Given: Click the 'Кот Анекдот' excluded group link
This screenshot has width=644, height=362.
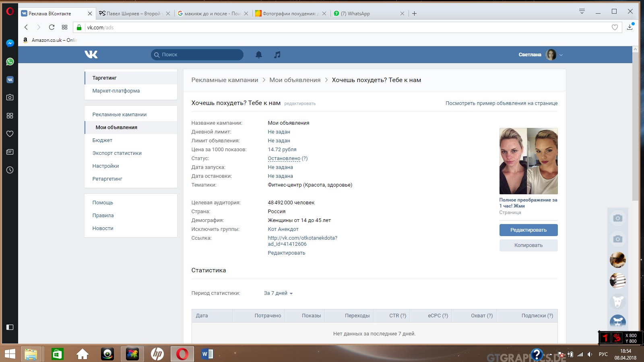Looking at the screenshot, I should tap(283, 229).
